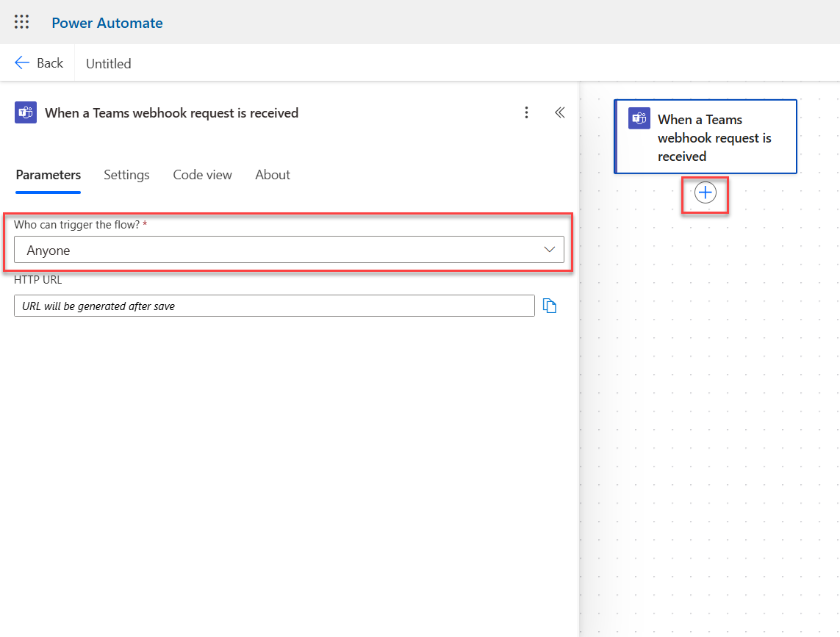Click the 'HTTP URL' label
This screenshot has height=637, width=840.
point(38,280)
